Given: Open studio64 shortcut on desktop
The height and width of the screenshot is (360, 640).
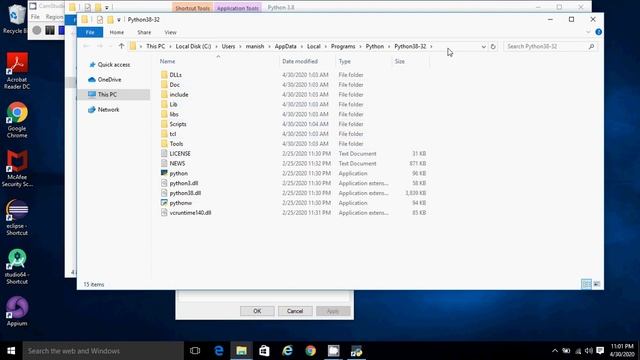Looking at the screenshot, I should [x=17, y=267].
